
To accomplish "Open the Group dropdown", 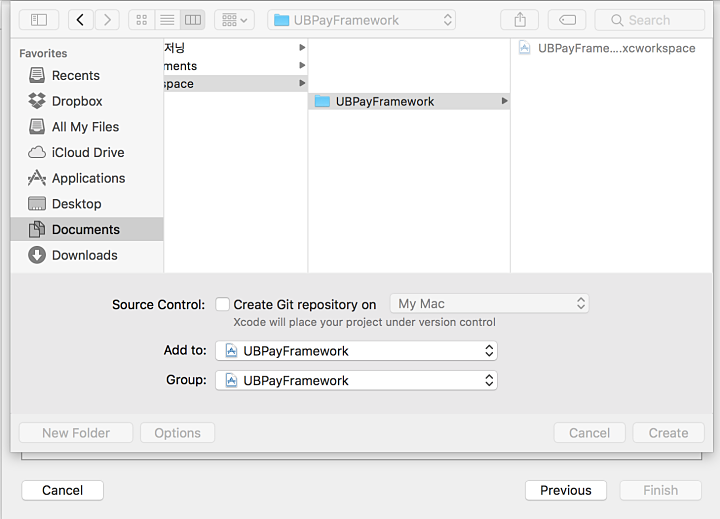I will click(x=356, y=380).
